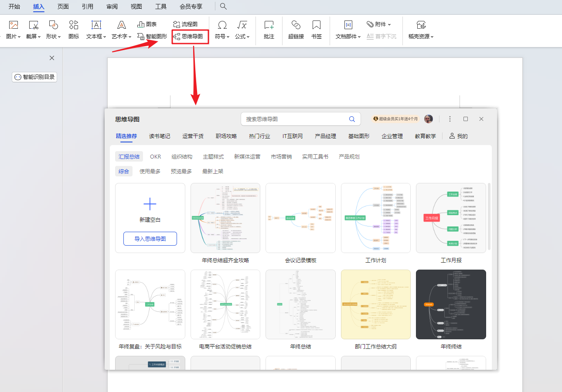Close the left navigation pane
The image size is (562, 392).
52,58
